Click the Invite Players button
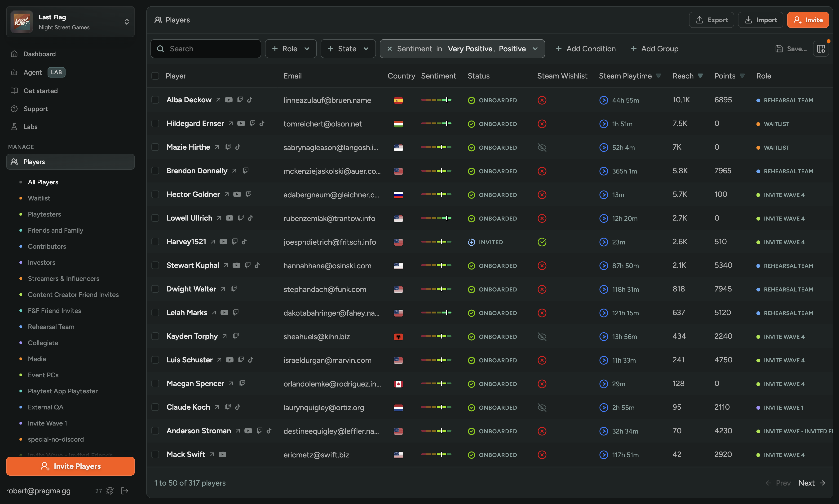Image resolution: width=839 pixels, height=504 pixels. (x=70, y=466)
